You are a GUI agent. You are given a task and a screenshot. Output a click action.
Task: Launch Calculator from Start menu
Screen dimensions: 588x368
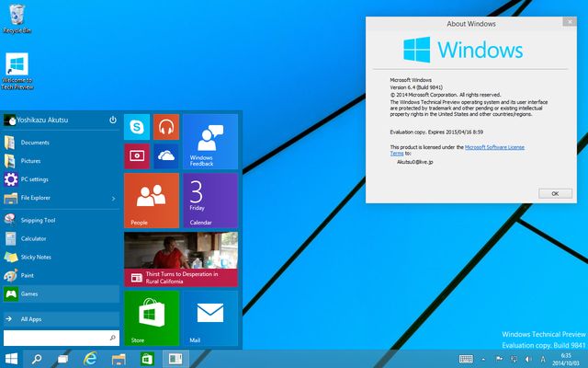click(x=62, y=238)
